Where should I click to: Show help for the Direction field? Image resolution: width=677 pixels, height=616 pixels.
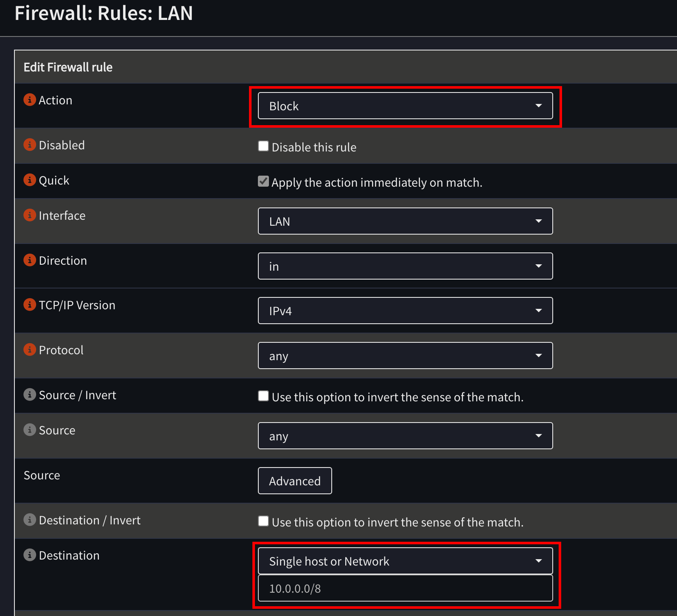[30, 260]
